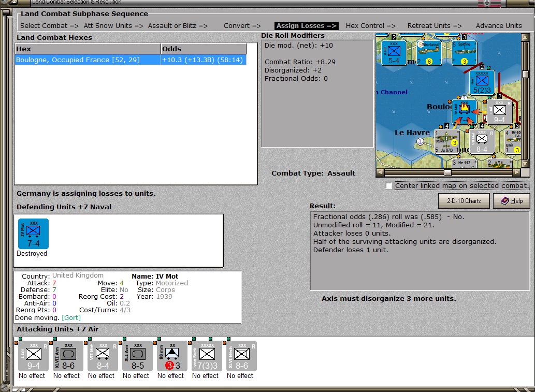Go to Assault or Blitz subphase

coord(178,25)
